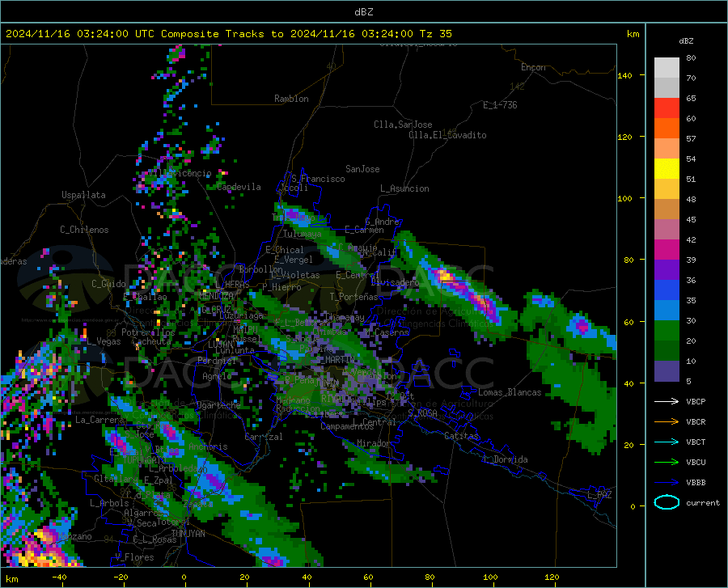Click the cyan 'current' ellipse legend icon
This screenshot has height=588, width=728.
point(667,502)
